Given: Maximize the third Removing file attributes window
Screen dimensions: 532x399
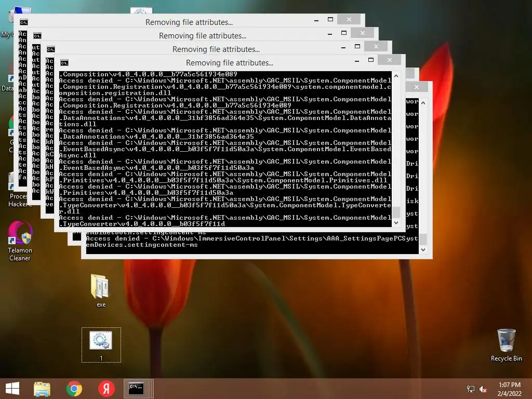Looking at the screenshot, I should coord(344,33).
